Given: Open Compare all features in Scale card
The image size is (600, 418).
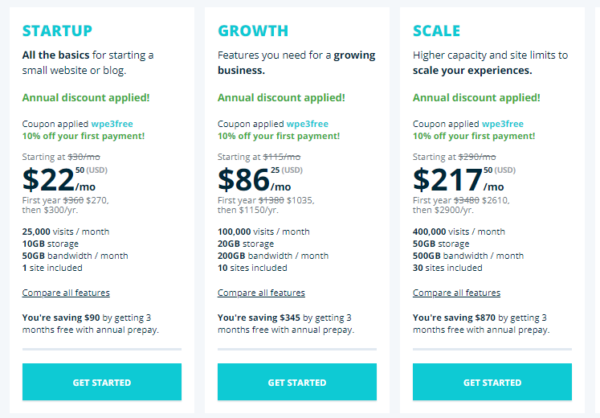Looking at the screenshot, I should point(456,293).
